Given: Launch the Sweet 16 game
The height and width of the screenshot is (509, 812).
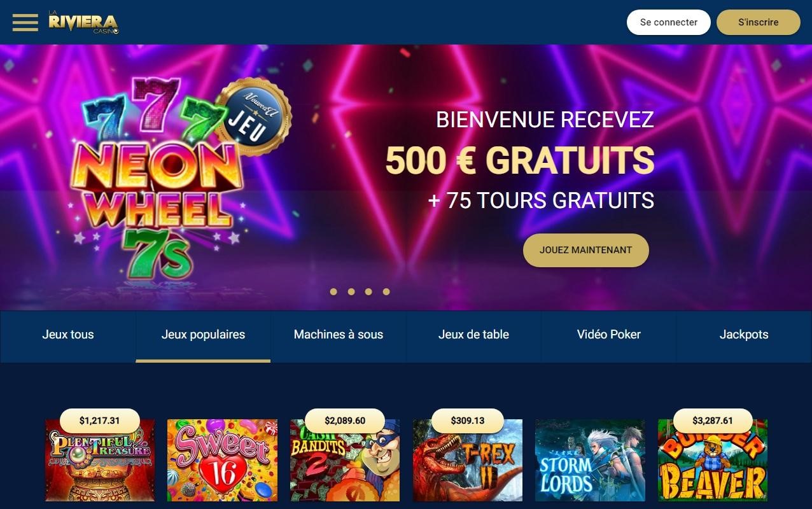Looking at the screenshot, I should [x=222, y=460].
